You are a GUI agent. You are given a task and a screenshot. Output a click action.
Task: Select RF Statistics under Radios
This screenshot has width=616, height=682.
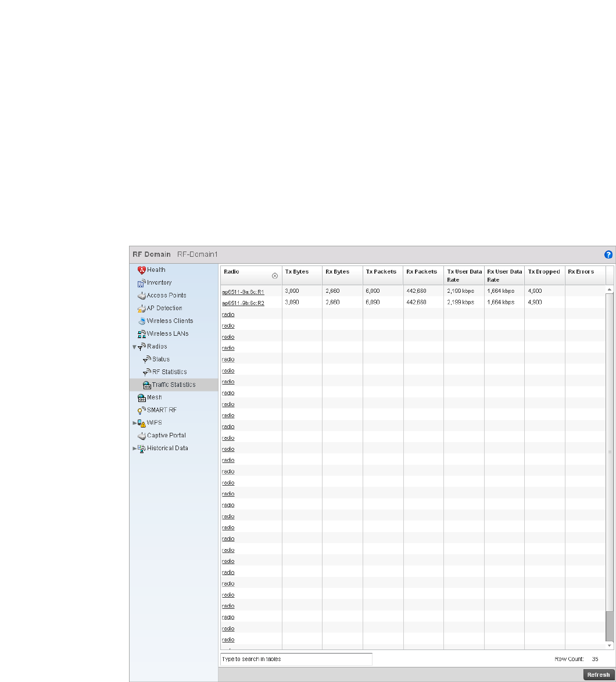click(170, 371)
